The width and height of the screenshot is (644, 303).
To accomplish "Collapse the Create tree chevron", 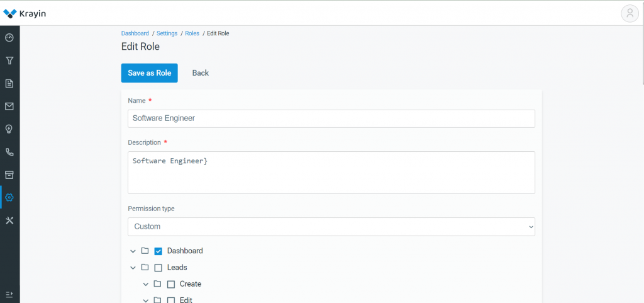I will [145, 285].
